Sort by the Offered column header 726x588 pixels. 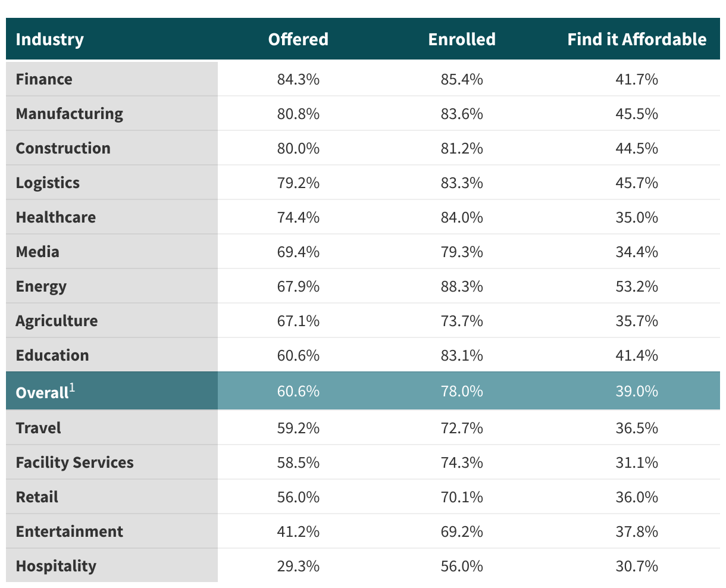pos(298,39)
